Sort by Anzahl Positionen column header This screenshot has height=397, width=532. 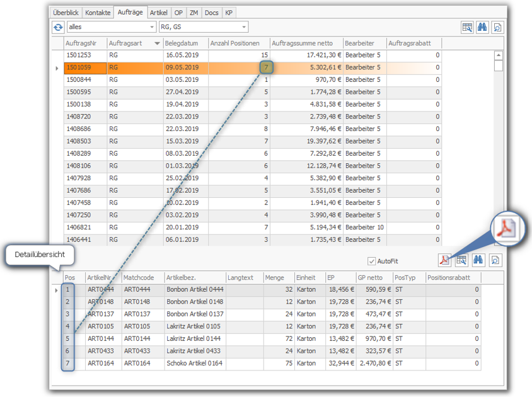coord(239,43)
